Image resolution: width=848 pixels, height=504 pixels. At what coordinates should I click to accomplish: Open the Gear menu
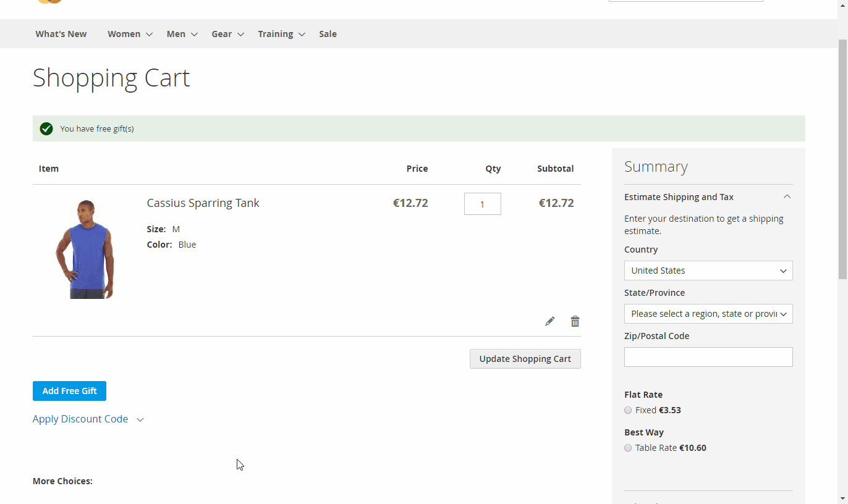[x=227, y=34]
